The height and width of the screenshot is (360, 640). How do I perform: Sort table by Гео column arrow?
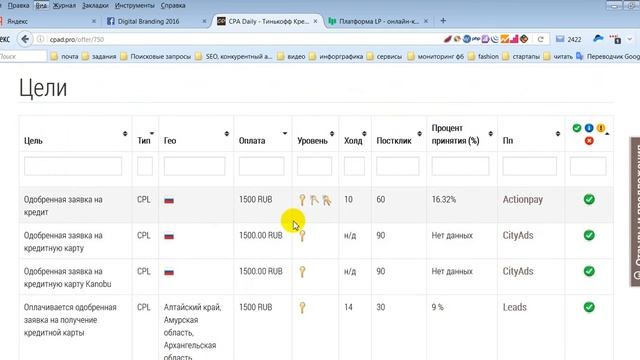pos(227,133)
